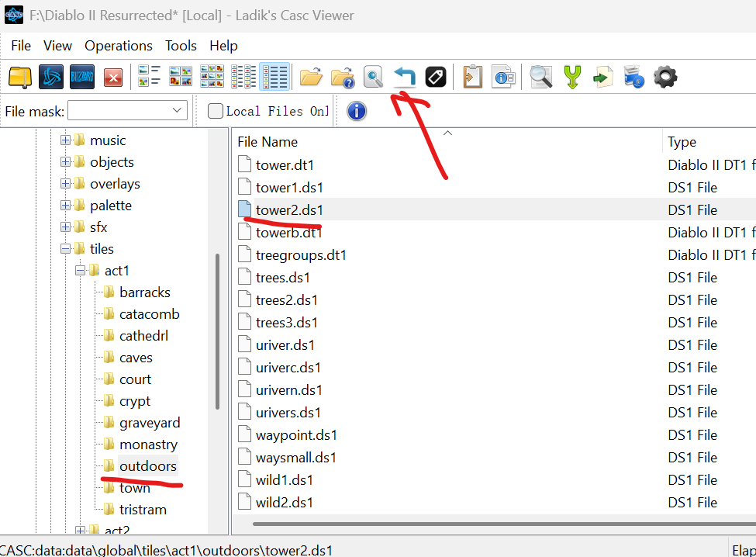Screen dimensions: 756x557
Task: Open the View menu
Action: [58, 46]
